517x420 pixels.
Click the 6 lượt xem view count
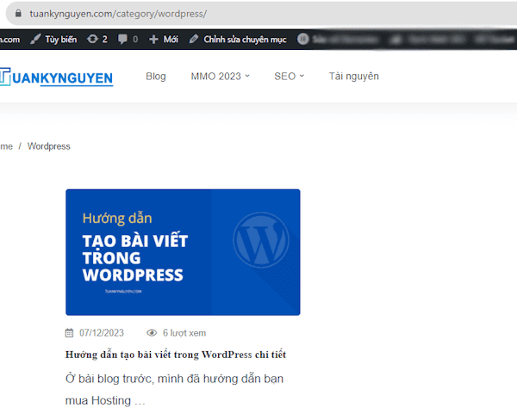point(184,333)
